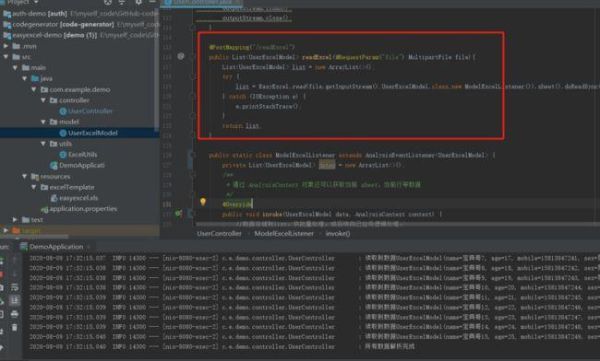Collapse the controller package
Screen dimensions: 600x361
coord(43,100)
